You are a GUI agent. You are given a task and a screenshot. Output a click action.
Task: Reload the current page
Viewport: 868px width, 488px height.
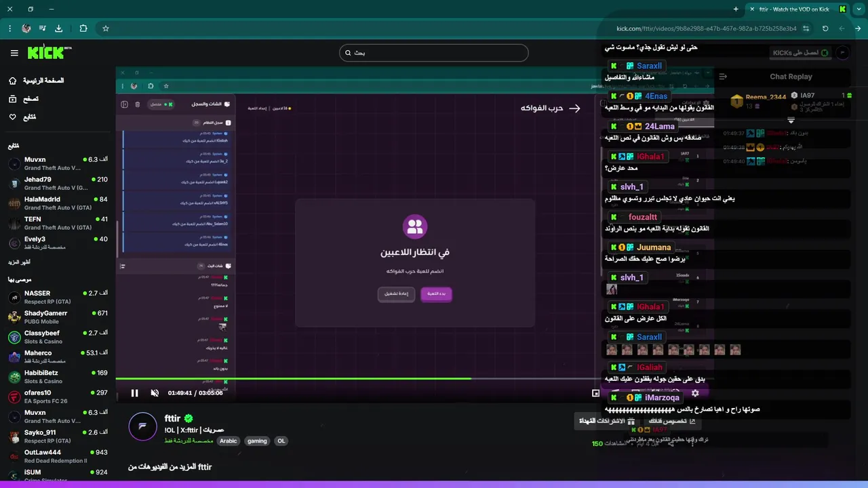825,28
